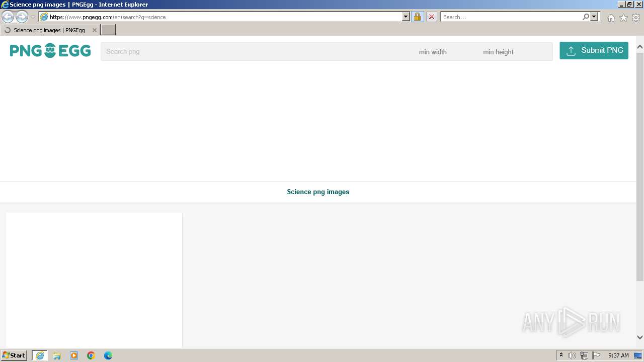Image resolution: width=644 pixels, height=362 pixels.
Task: Open a new tab
Action: click(108, 30)
